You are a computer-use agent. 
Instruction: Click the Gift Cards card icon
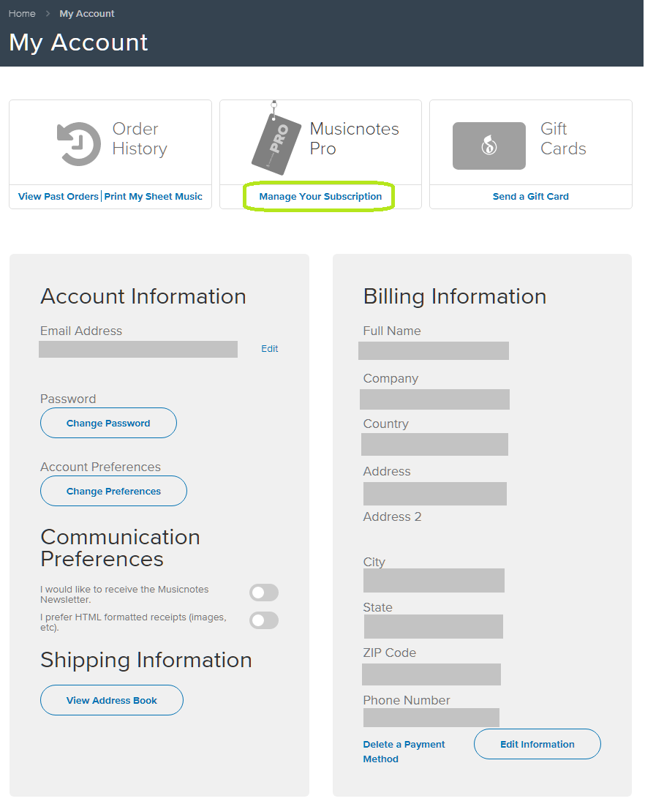(489, 146)
